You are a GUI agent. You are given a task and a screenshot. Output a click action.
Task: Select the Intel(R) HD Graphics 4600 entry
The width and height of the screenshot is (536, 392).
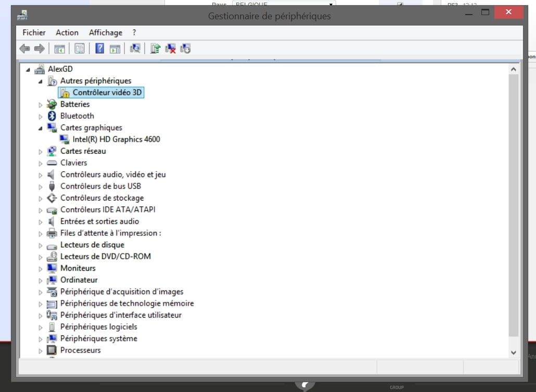[x=116, y=140]
